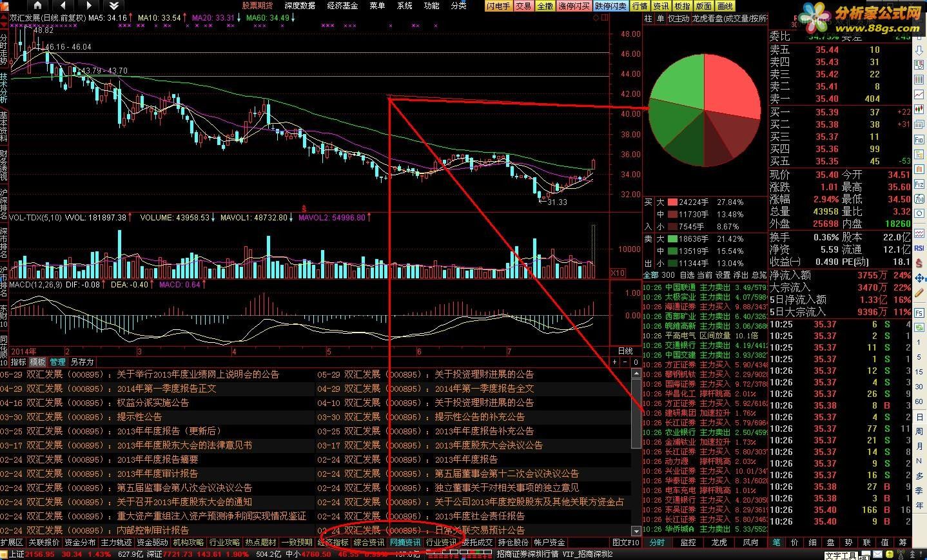Click the 版面 layout button
Viewport: 927px width, 560px height.
point(704,6)
